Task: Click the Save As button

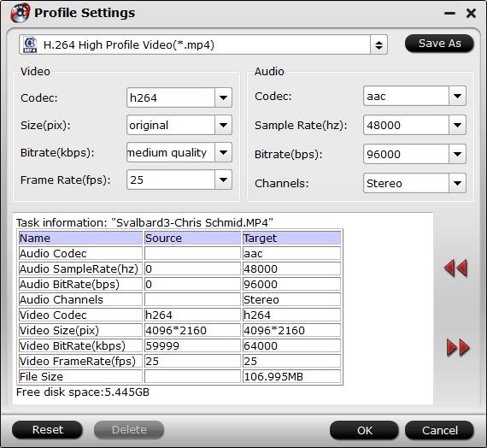Action: pyautogui.click(x=439, y=44)
